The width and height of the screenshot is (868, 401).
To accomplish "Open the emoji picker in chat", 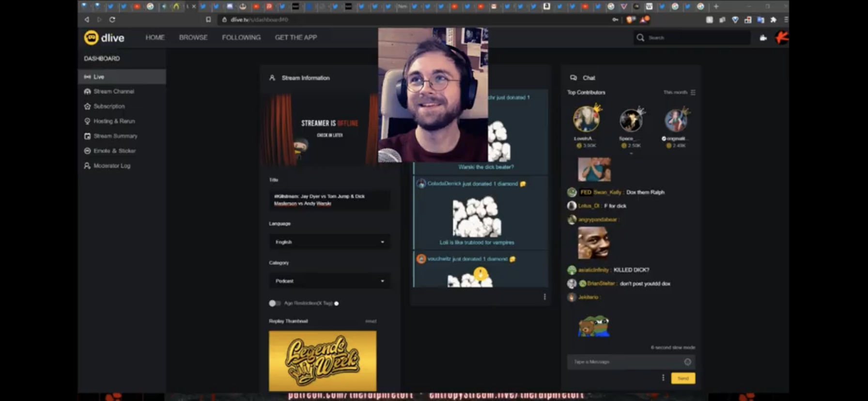I will tap(687, 362).
